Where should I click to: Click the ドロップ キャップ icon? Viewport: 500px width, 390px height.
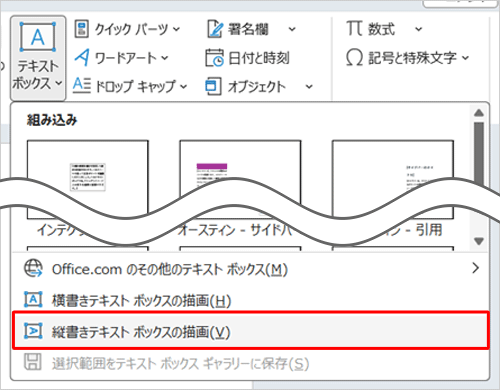(x=82, y=86)
